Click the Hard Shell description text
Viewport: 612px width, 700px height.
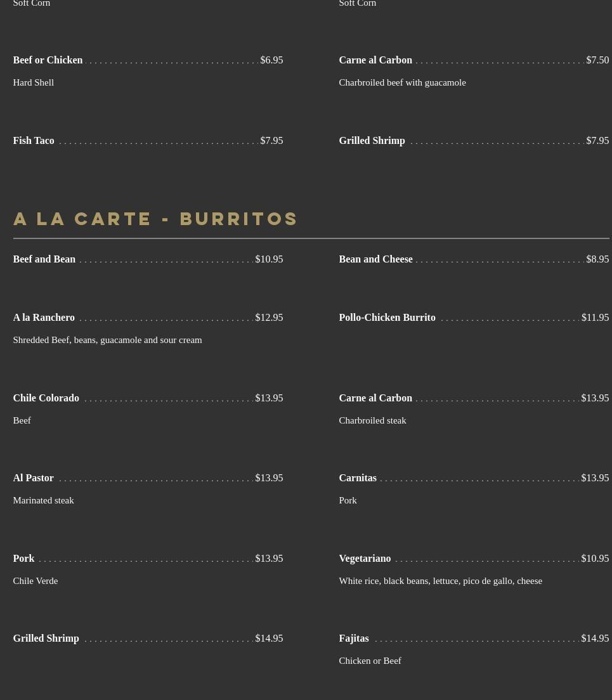pos(33,82)
